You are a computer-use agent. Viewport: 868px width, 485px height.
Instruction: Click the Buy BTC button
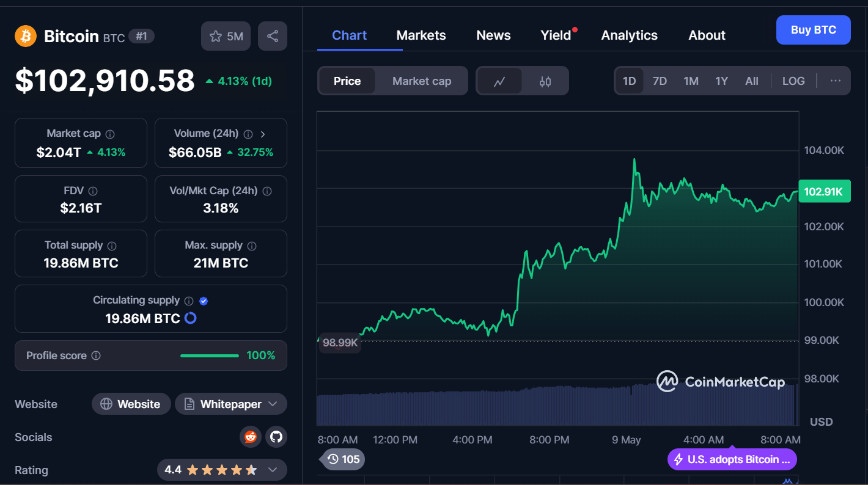coord(814,30)
